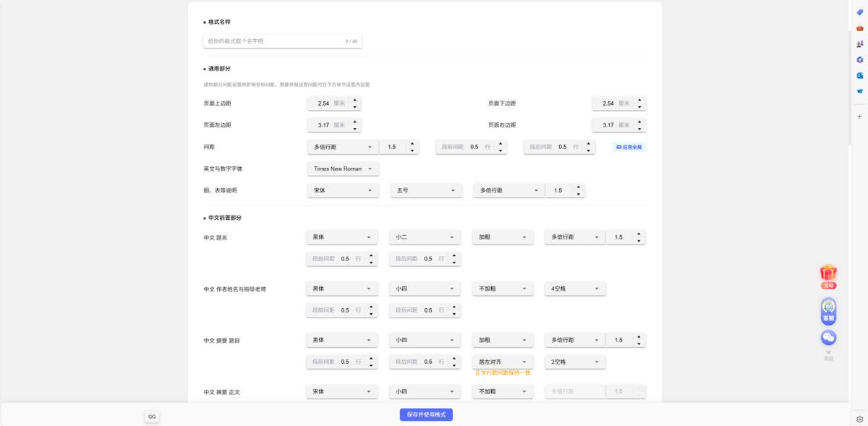Click the Outlook mail icon in the sidebar
Viewport: 868px width, 426px height.
point(859,75)
